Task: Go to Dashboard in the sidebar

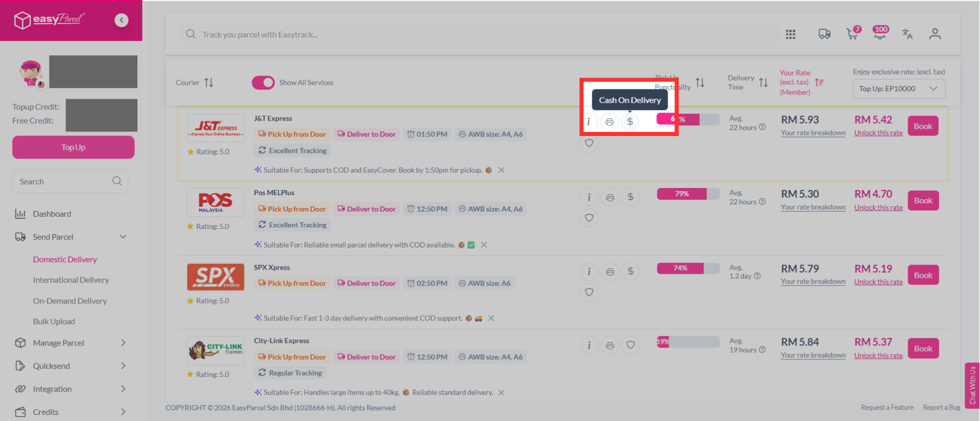Action: coord(52,214)
